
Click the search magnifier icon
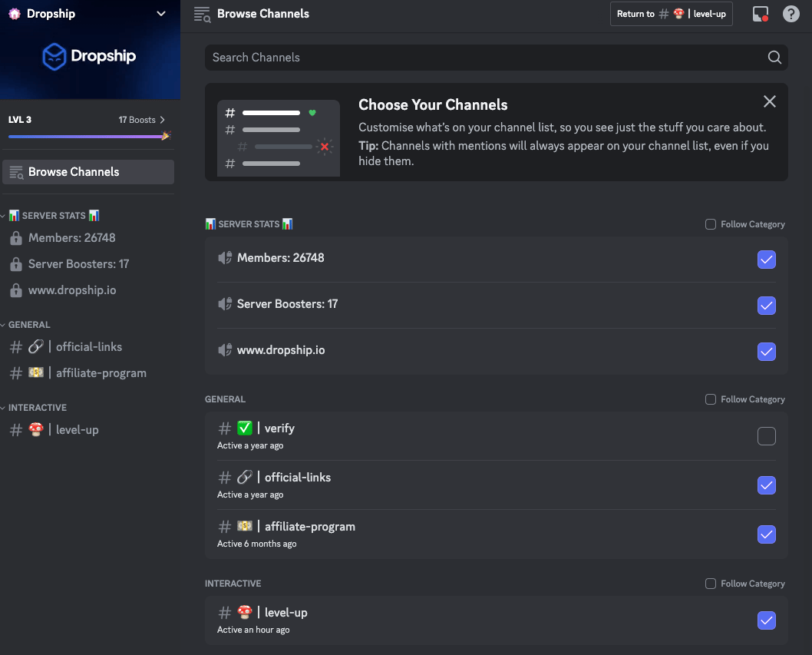tap(774, 58)
